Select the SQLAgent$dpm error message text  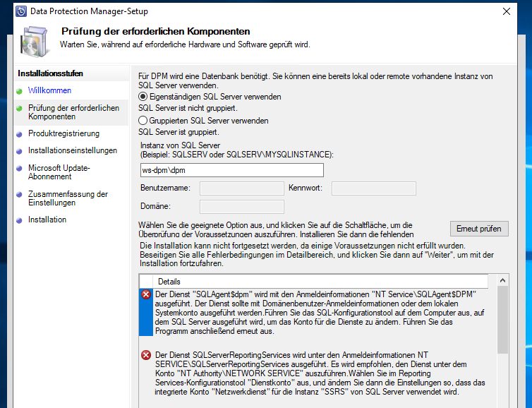320,313
